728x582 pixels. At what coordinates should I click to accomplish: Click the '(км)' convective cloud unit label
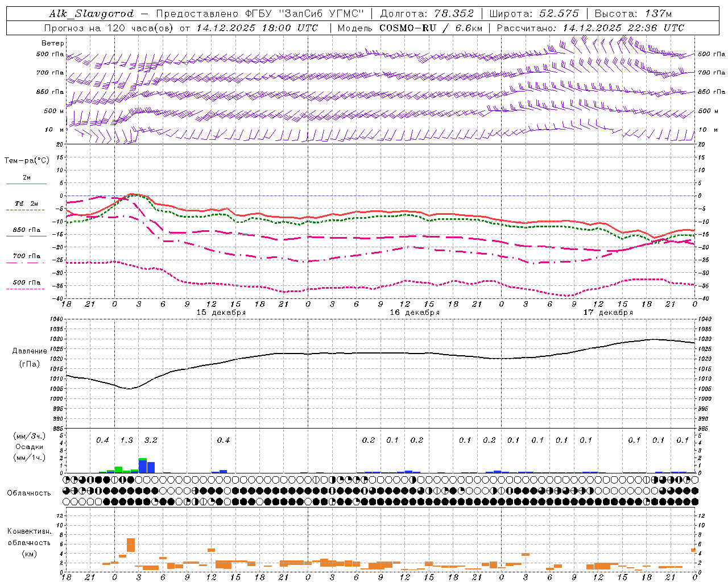[30, 554]
